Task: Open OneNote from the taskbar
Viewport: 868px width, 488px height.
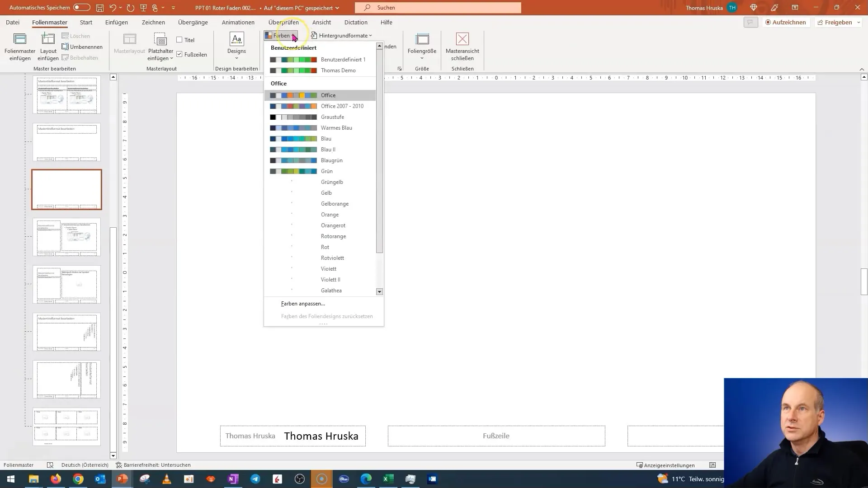Action: click(233, 479)
